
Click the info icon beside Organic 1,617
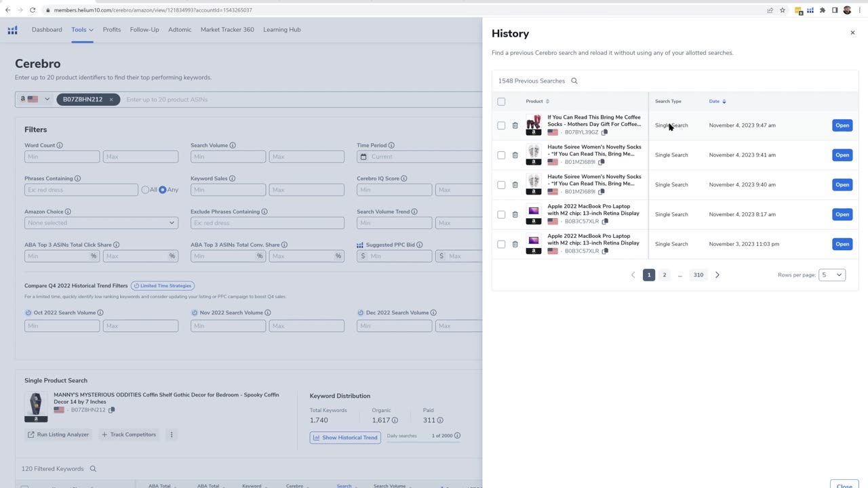395,420
